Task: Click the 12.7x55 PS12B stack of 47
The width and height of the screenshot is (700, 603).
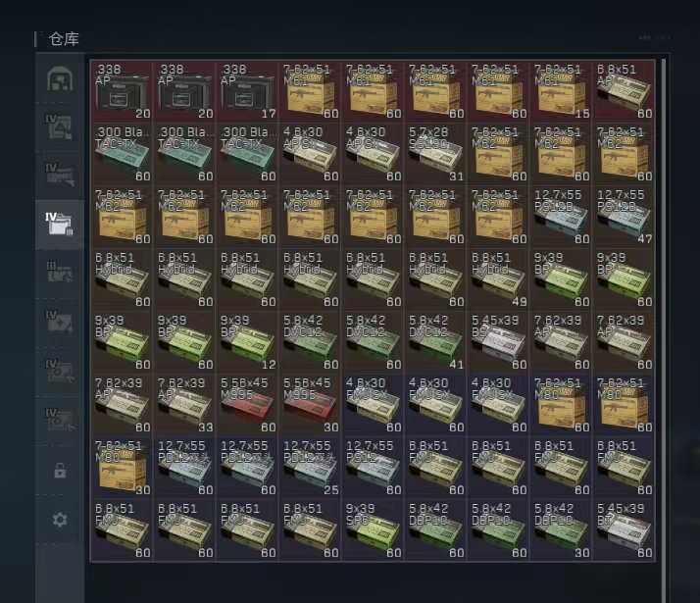Action: point(624,216)
